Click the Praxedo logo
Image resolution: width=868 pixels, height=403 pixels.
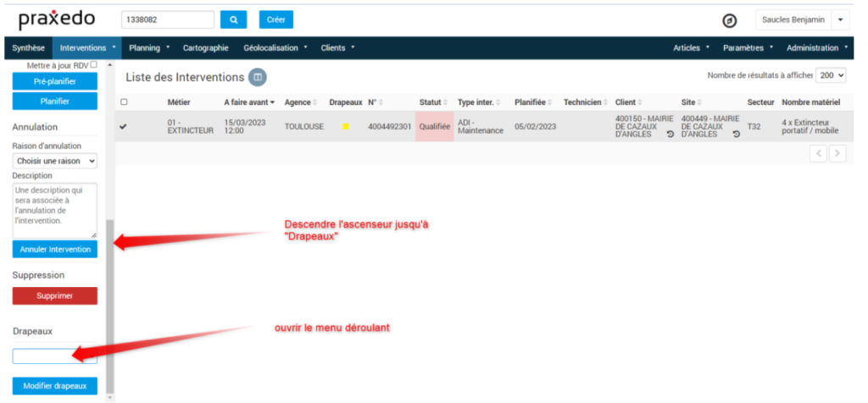click(x=57, y=19)
